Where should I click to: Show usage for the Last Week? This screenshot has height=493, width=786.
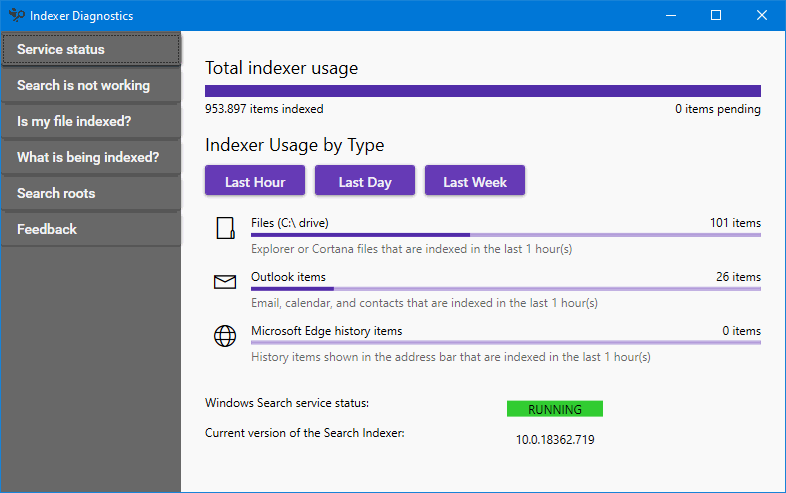475,181
